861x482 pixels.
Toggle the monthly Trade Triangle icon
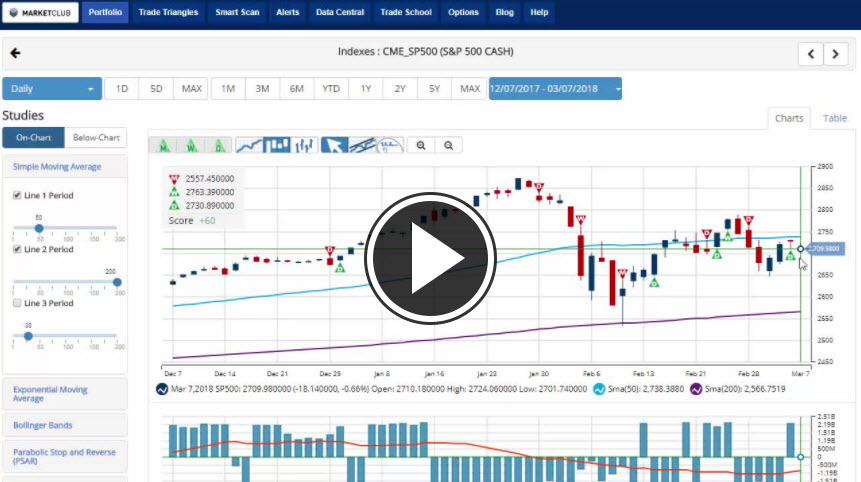[163, 145]
